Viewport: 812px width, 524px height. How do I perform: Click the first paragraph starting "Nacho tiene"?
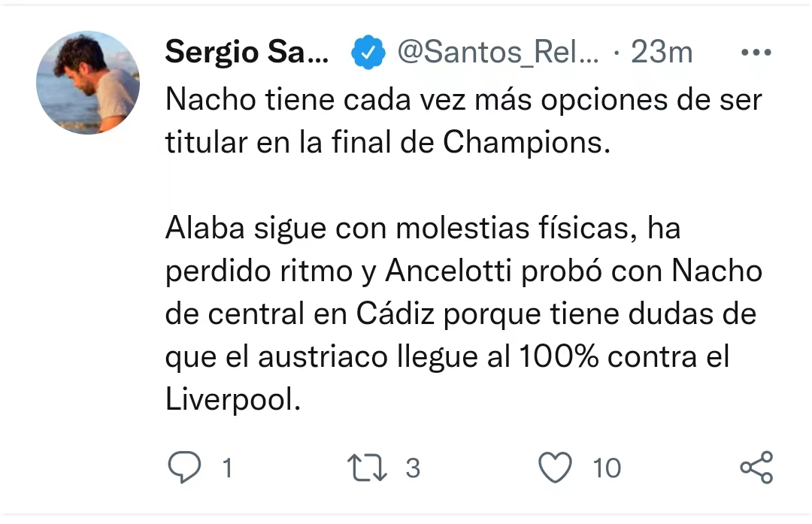tap(463, 121)
